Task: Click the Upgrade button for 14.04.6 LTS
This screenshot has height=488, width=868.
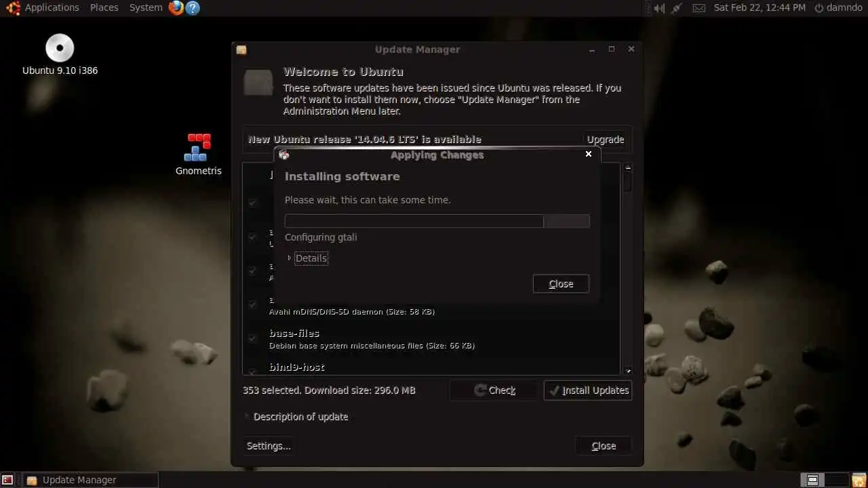Action: (606, 140)
